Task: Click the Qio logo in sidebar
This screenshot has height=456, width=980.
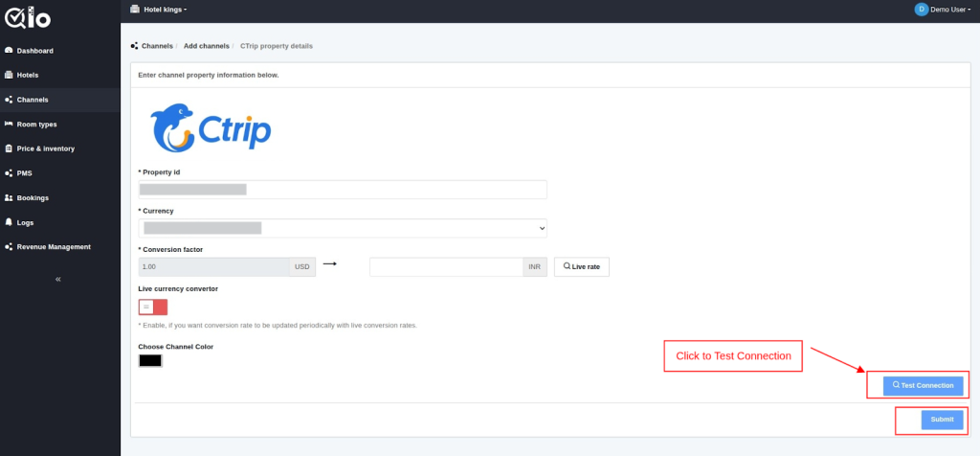Action: coord(26,16)
